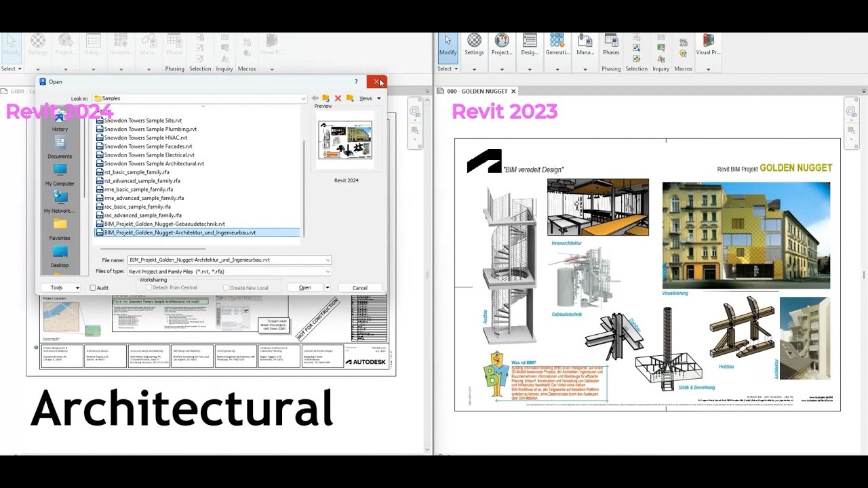Click Edit Selection icon in Revit 2023 Selection panel
Image resolution: width=868 pixels, height=488 pixels.
pos(636,59)
